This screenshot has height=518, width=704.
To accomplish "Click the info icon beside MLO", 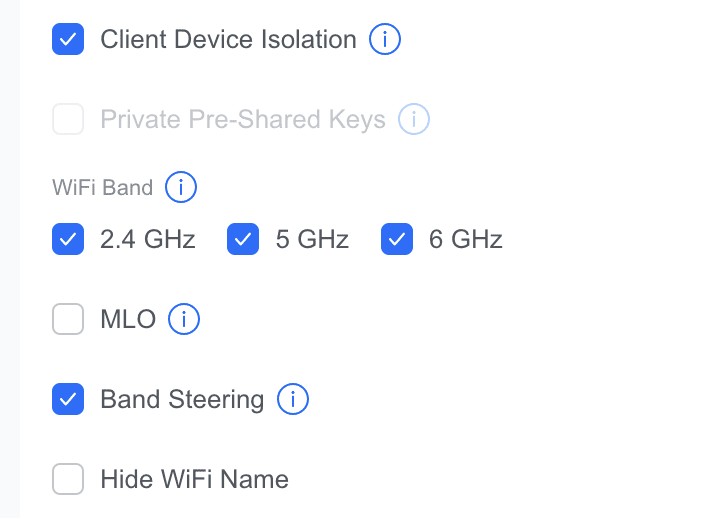I will click(184, 320).
